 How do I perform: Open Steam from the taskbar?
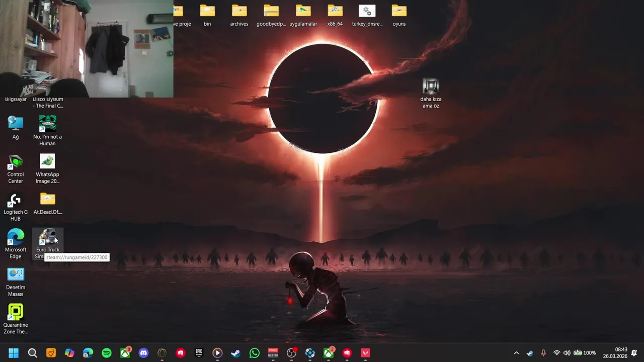[x=235, y=353]
